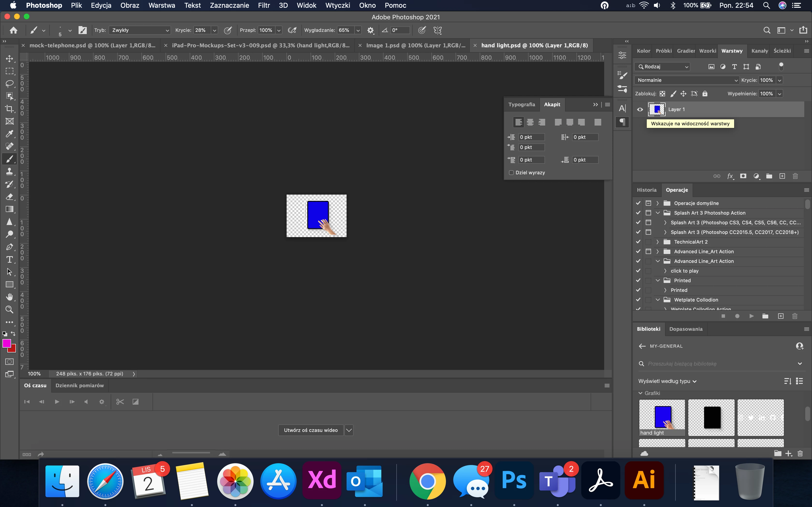Viewport: 812px width, 507px height.
Task: Click the magenta foreground color swatch
Action: point(6,343)
